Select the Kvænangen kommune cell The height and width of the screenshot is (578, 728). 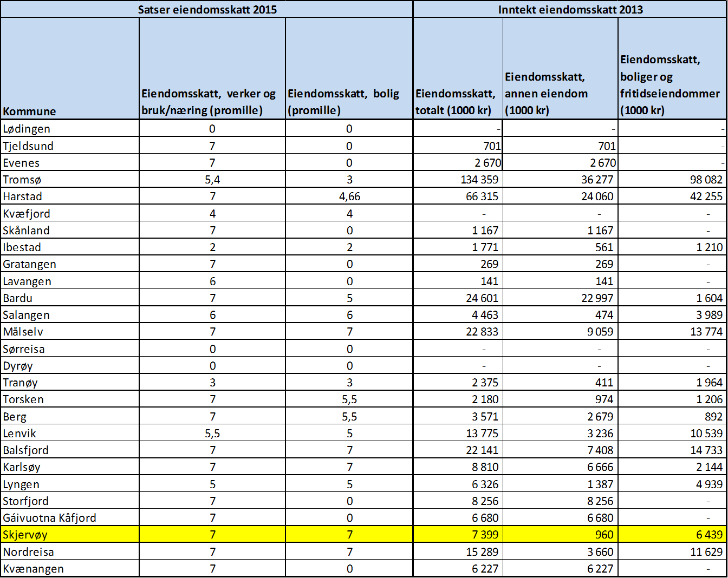[x=70, y=568]
